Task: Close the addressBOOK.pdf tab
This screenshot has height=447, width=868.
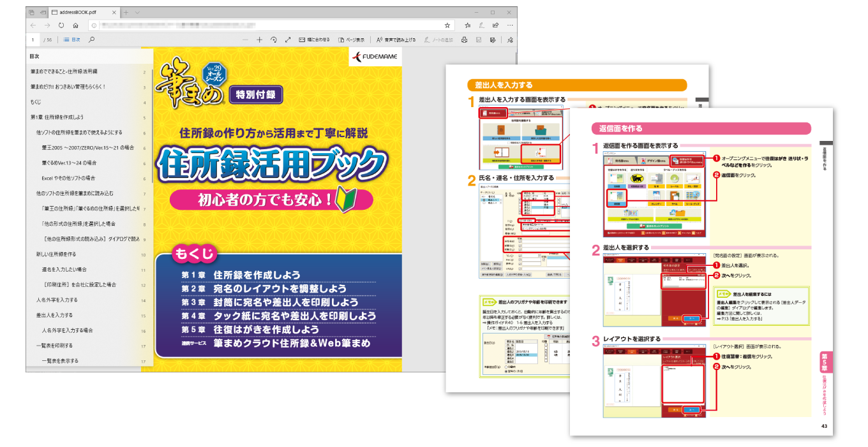Action: [x=116, y=12]
